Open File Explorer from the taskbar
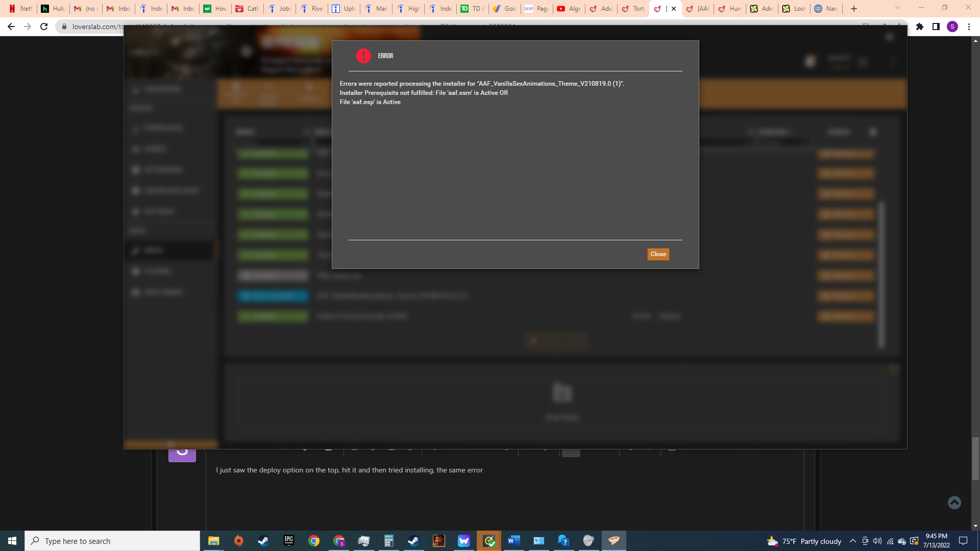980x551 pixels. (x=213, y=541)
